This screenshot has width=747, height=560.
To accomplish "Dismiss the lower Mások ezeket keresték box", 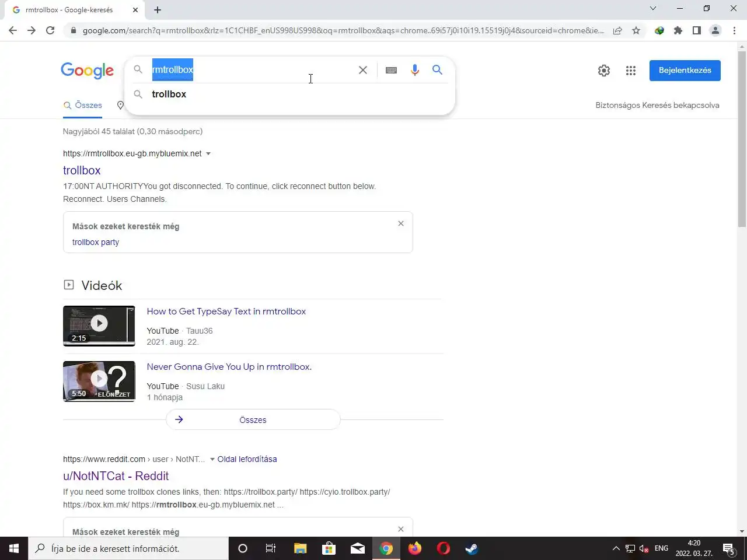I will coord(401,529).
